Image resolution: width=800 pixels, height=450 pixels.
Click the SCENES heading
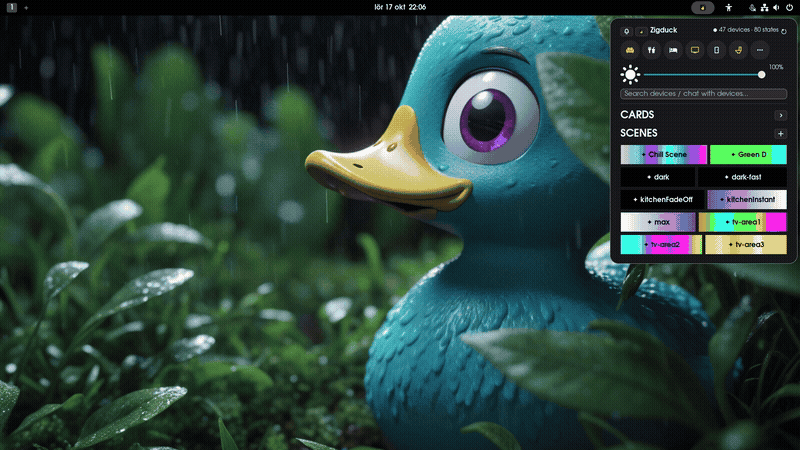coord(639,133)
